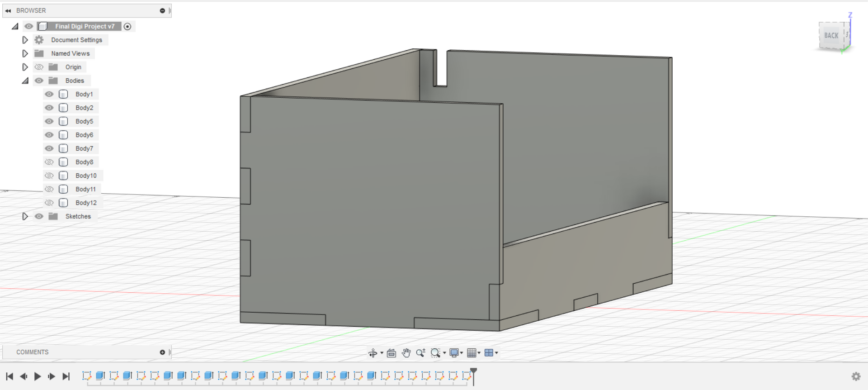The width and height of the screenshot is (868, 390).
Task: Click the Body12 body icon
Action: click(x=63, y=203)
